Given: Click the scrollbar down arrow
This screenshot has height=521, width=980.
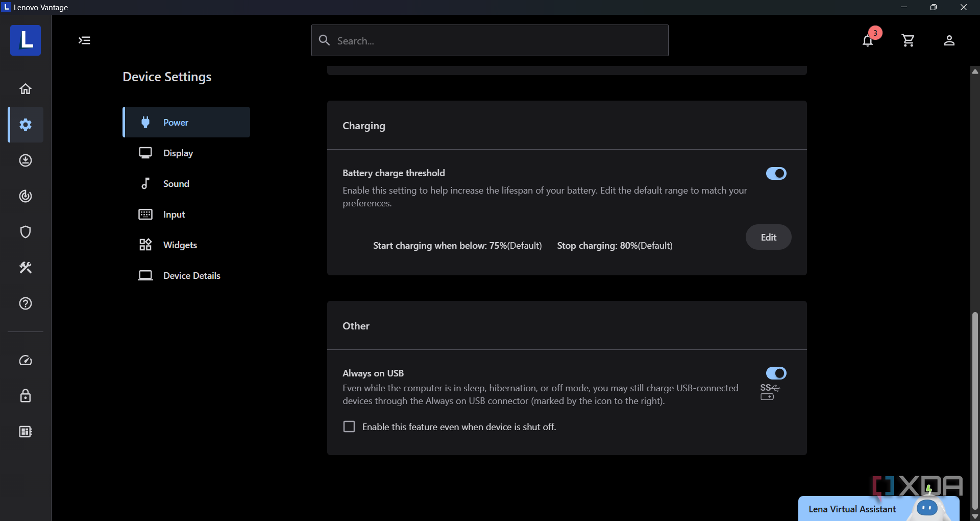Looking at the screenshot, I should click(x=975, y=516).
